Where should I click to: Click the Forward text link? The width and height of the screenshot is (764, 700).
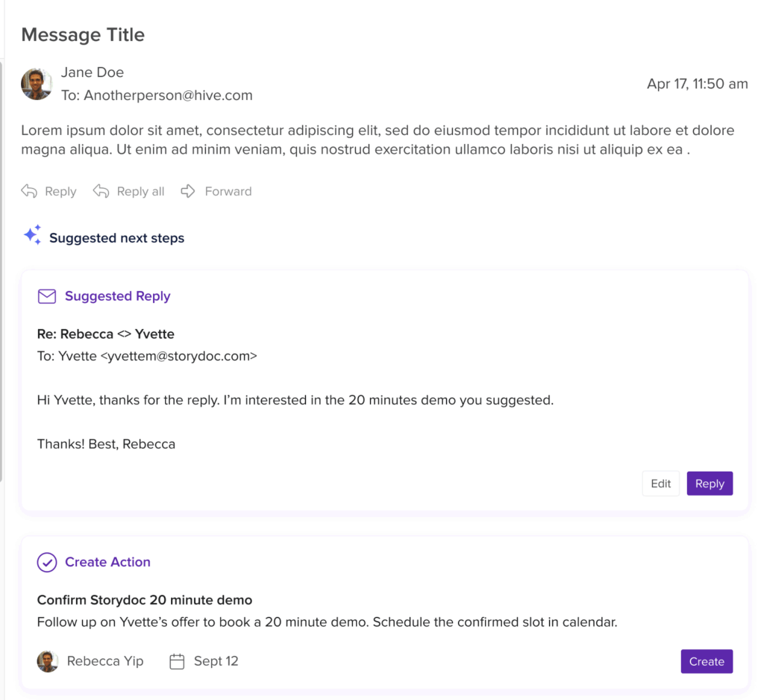(228, 192)
